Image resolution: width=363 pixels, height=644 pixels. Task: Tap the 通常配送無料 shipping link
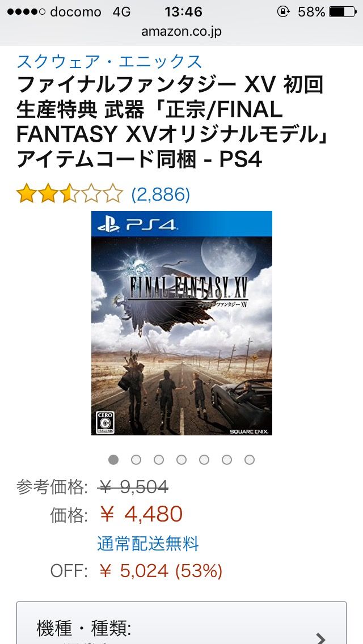pyautogui.click(x=148, y=543)
